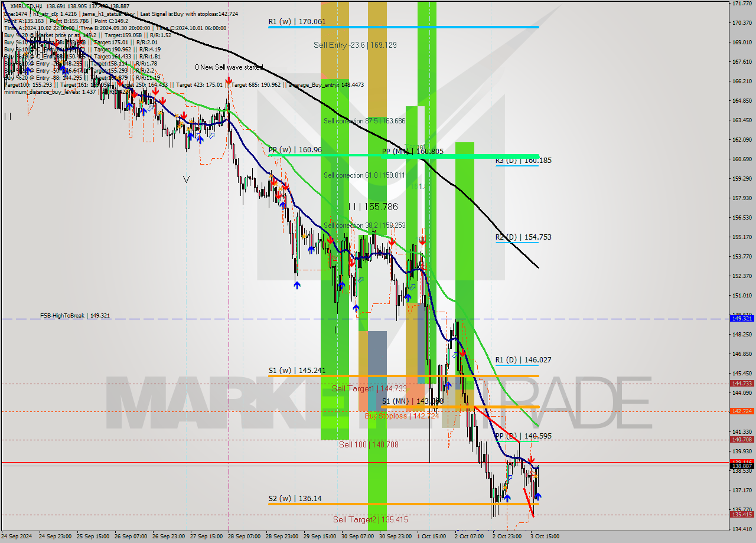Click the blue 149.321 price axis tag

[742, 319]
